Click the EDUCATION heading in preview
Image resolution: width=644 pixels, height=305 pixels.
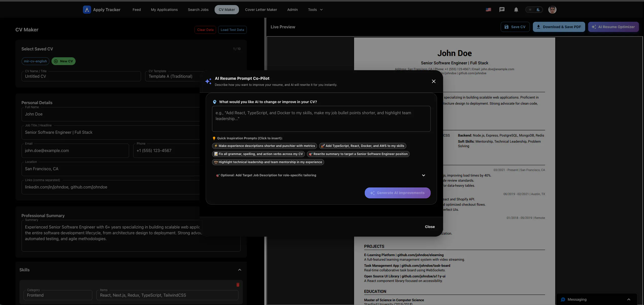[x=375, y=292]
